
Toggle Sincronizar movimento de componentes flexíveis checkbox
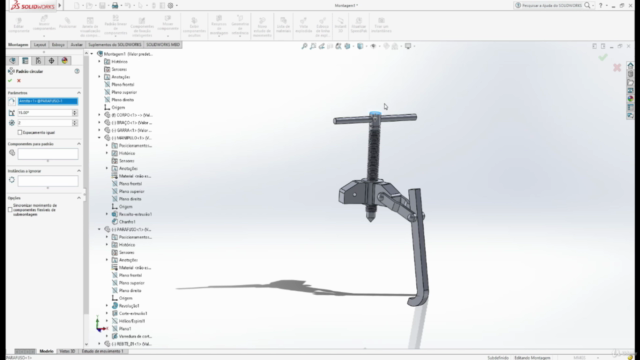(x=10, y=210)
